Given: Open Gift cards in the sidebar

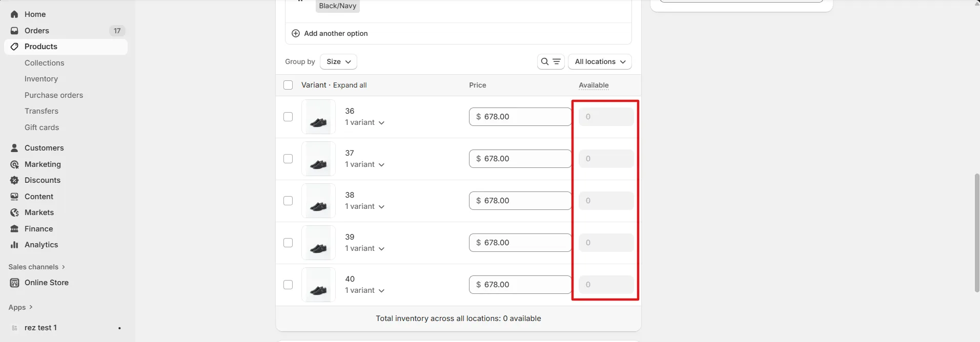Looking at the screenshot, I should click(42, 127).
